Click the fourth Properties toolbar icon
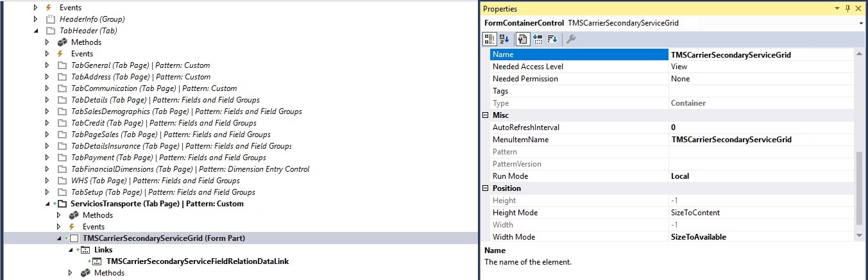Image resolution: width=868 pixels, height=280 pixels. tap(538, 40)
